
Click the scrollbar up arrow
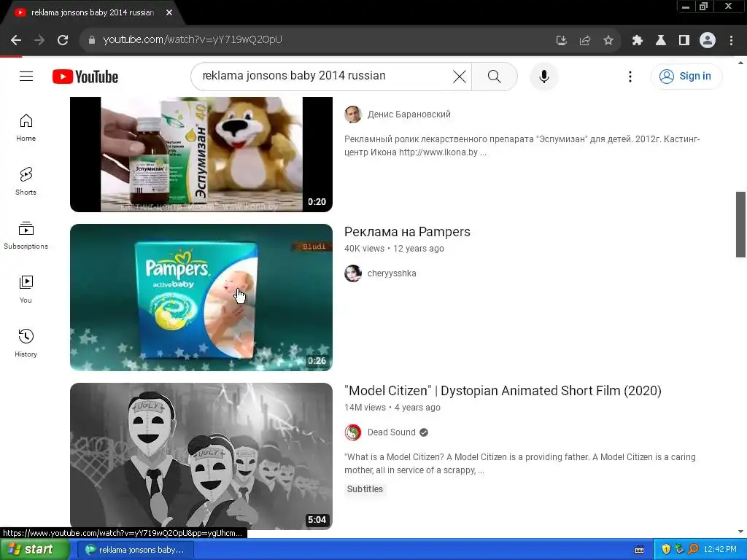(740, 63)
